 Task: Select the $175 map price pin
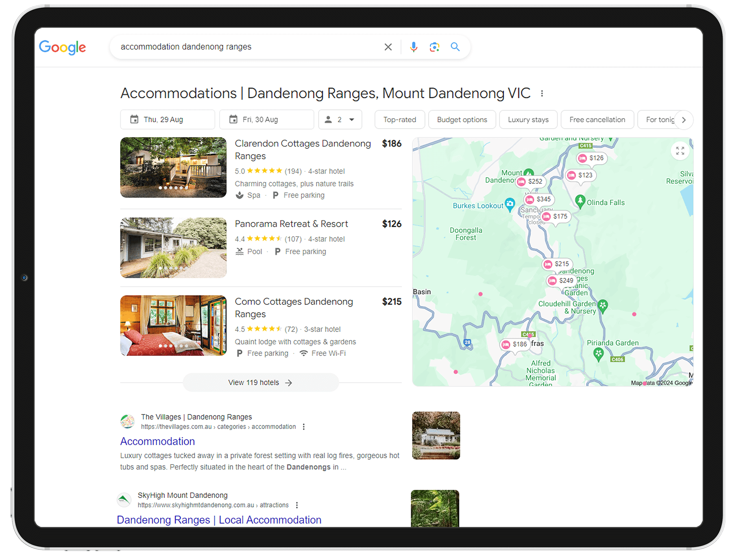pyautogui.click(x=556, y=216)
